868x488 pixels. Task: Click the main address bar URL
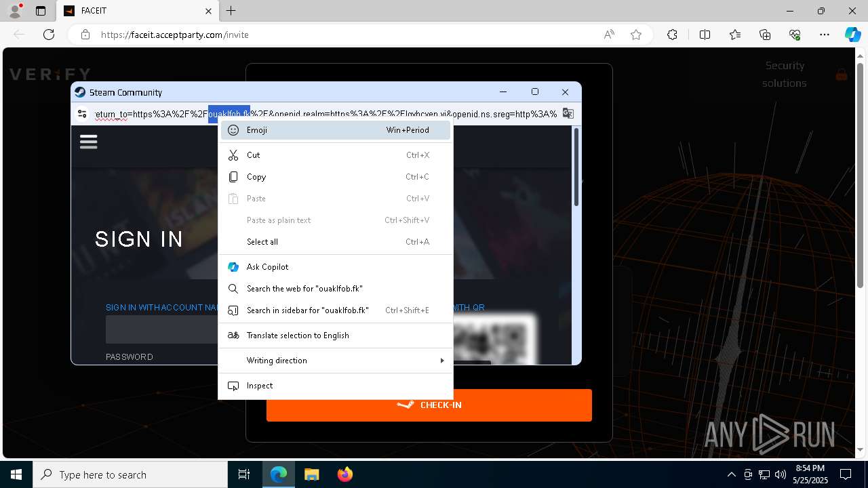(x=175, y=35)
